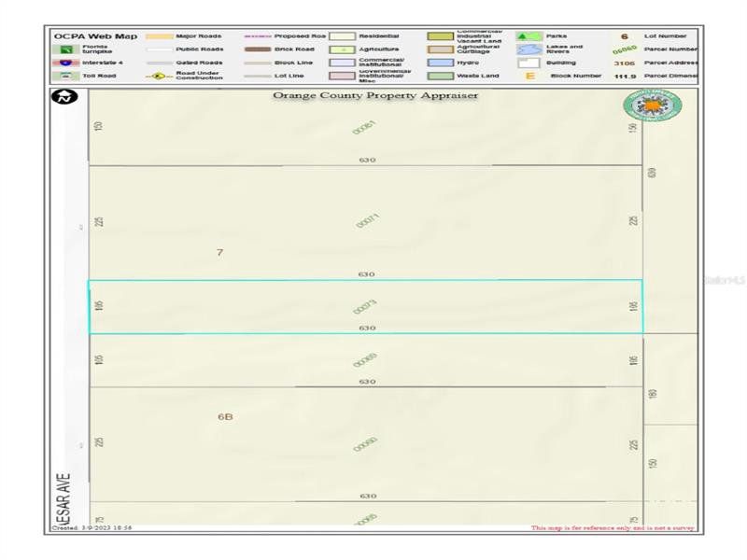Click the Commercial/Institutional legend swatch

(342, 63)
